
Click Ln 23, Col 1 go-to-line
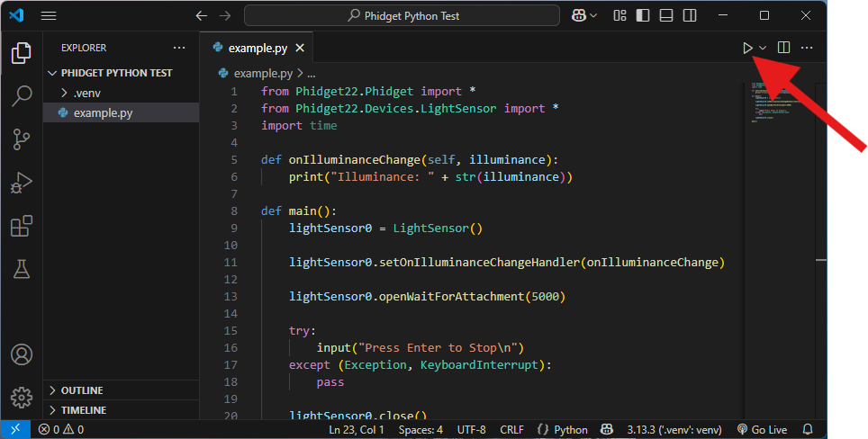click(357, 430)
